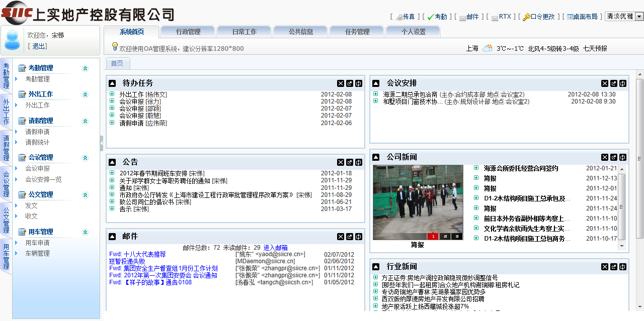This screenshot has height=321, width=644.
Task: Refresh the 会议安排 panel via its icon
Action: [623, 83]
